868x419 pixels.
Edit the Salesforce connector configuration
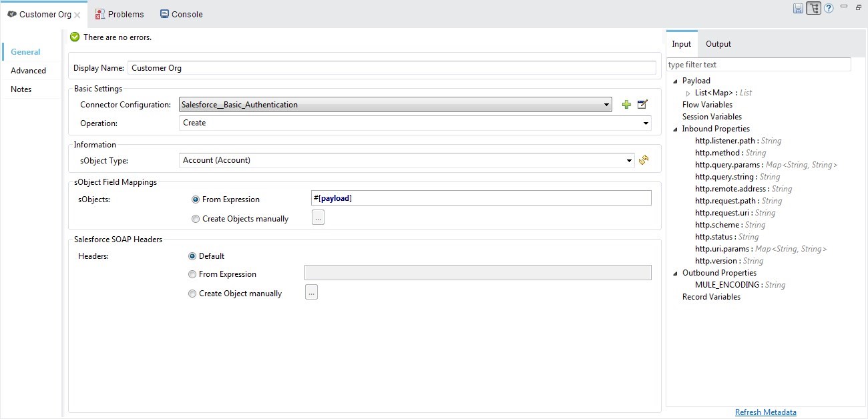(x=642, y=105)
